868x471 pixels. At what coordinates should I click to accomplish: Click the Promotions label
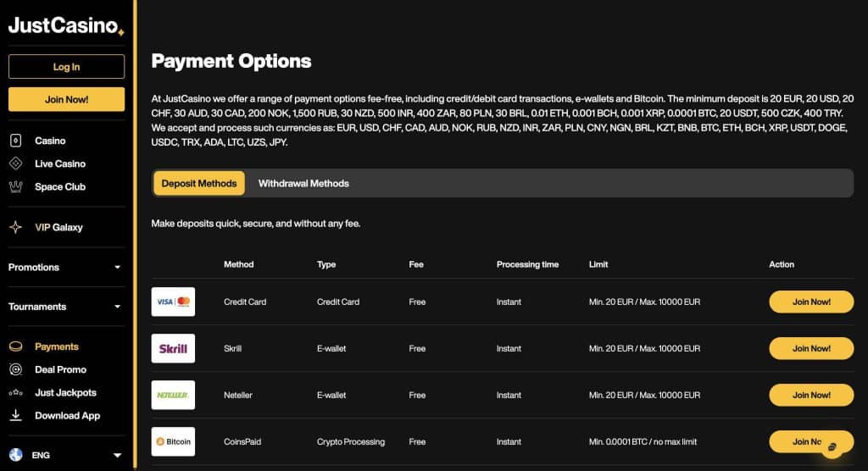(x=33, y=268)
